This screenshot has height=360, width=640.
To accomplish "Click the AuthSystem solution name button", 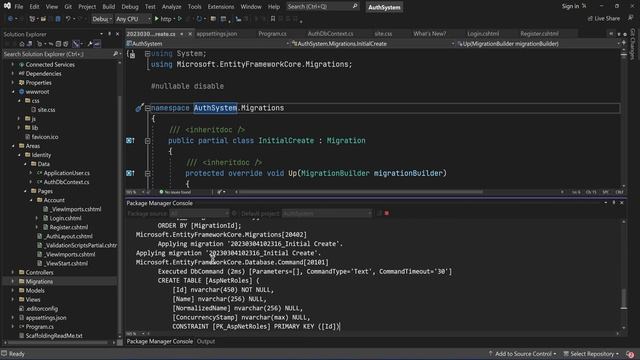I will tap(384, 7).
